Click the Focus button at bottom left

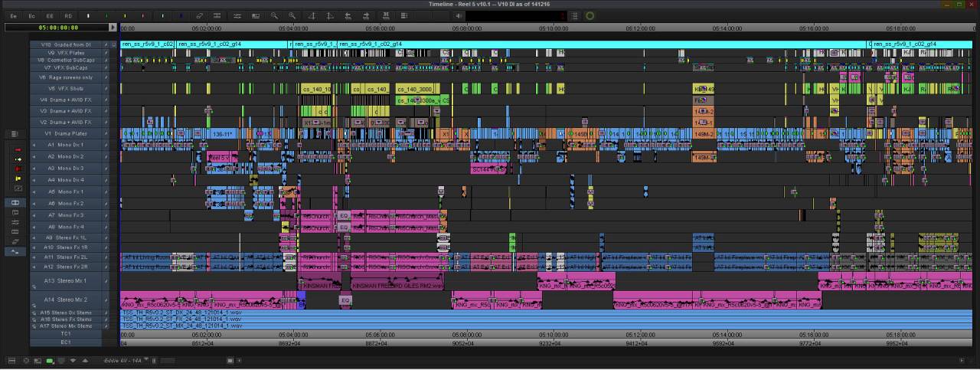point(25,360)
